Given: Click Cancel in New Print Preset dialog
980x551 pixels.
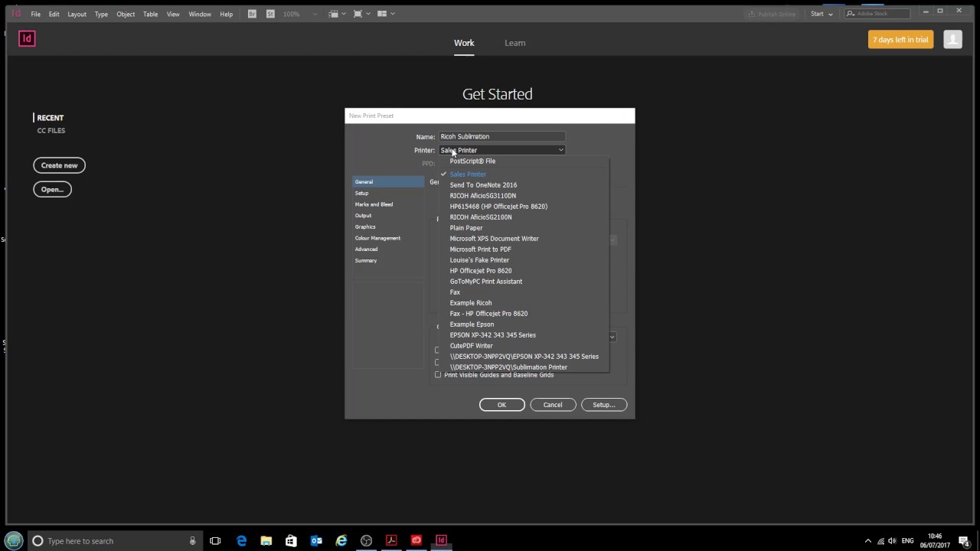Looking at the screenshot, I should [553, 405].
